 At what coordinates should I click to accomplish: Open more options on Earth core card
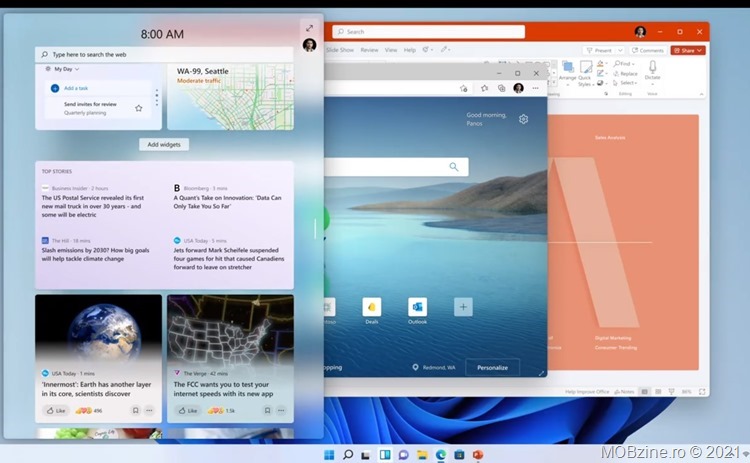(x=149, y=410)
